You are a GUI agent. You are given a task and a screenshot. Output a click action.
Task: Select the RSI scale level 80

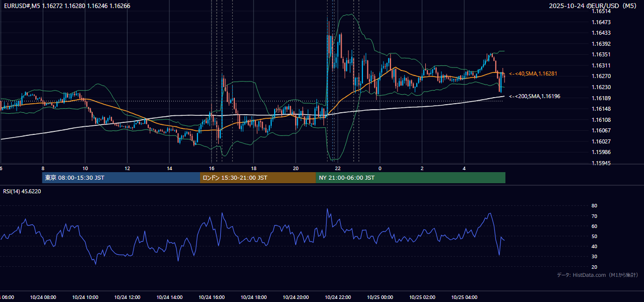click(594, 206)
